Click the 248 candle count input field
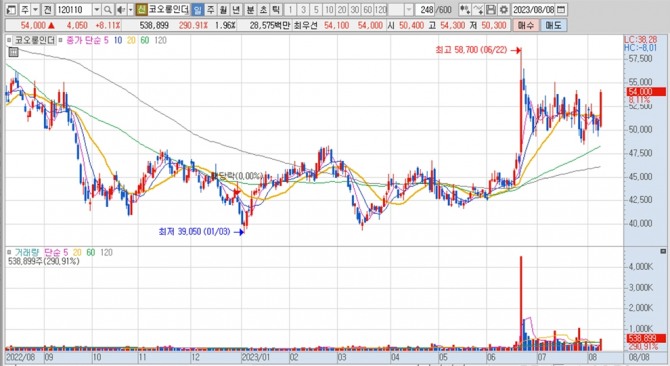 tap(426, 9)
